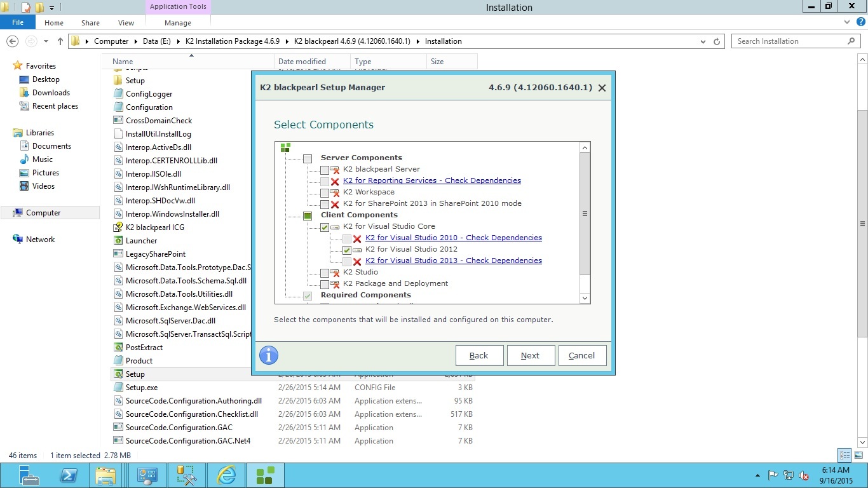
Task: Go up one folder level
Action: 60,41
